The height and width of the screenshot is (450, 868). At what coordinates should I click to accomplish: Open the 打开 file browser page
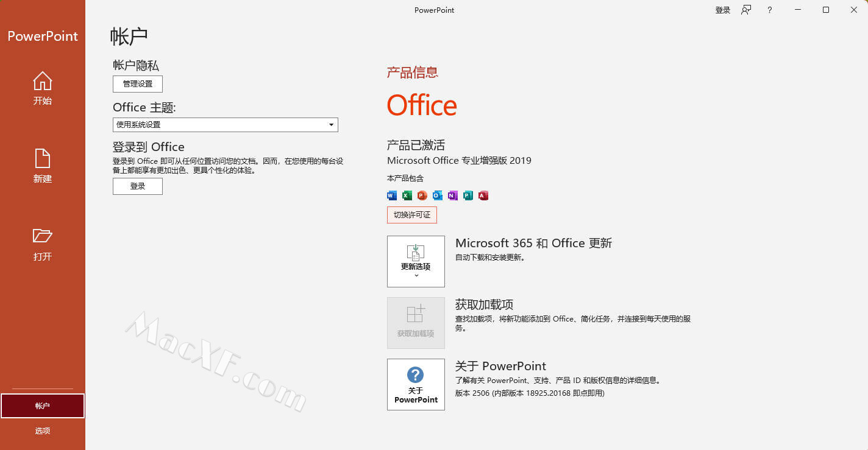point(42,244)
